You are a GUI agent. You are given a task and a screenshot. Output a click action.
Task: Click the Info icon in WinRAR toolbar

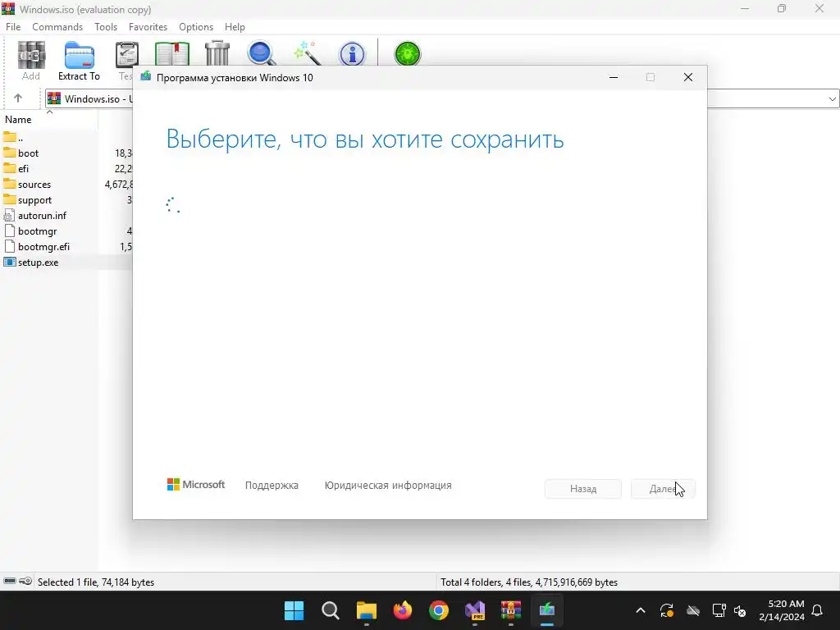coord(352,54)
